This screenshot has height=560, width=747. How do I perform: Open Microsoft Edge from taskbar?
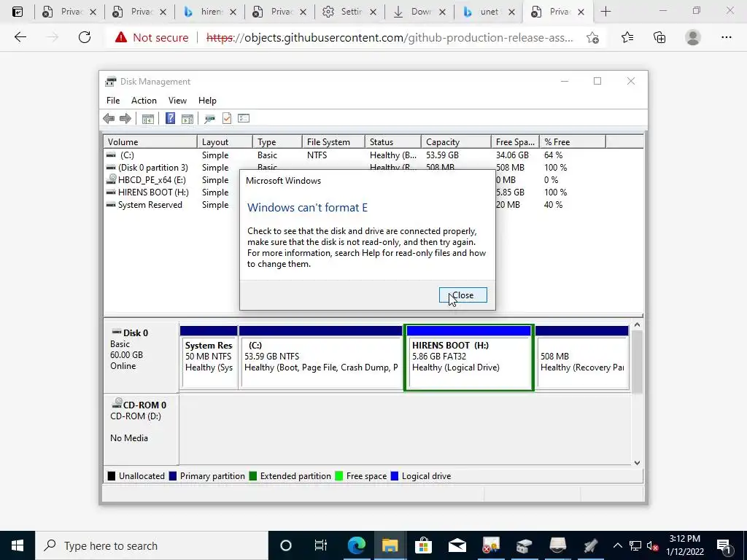coord(356,545)
